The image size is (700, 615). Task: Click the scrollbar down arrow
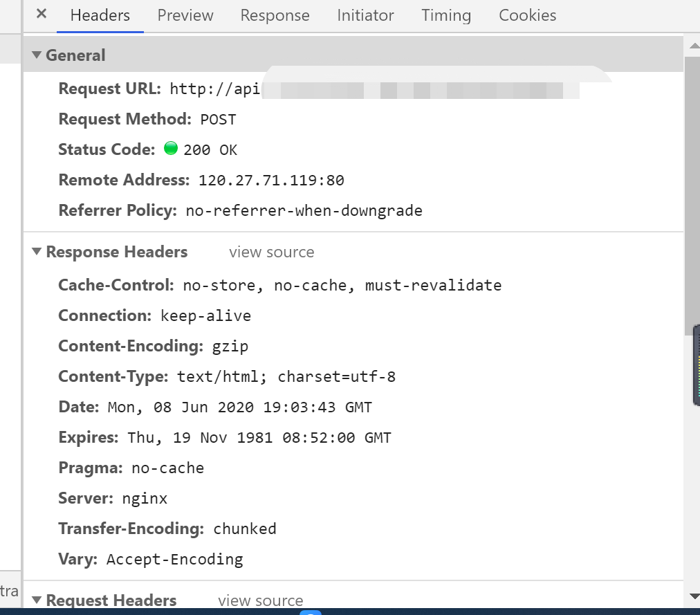[694, 596]
